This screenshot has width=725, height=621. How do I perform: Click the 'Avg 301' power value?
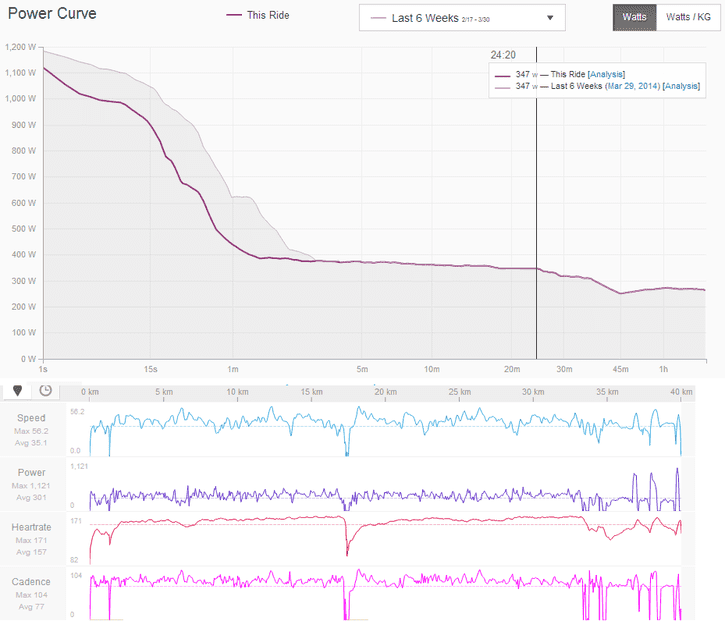pyautogui.click(x=31, y=498)
